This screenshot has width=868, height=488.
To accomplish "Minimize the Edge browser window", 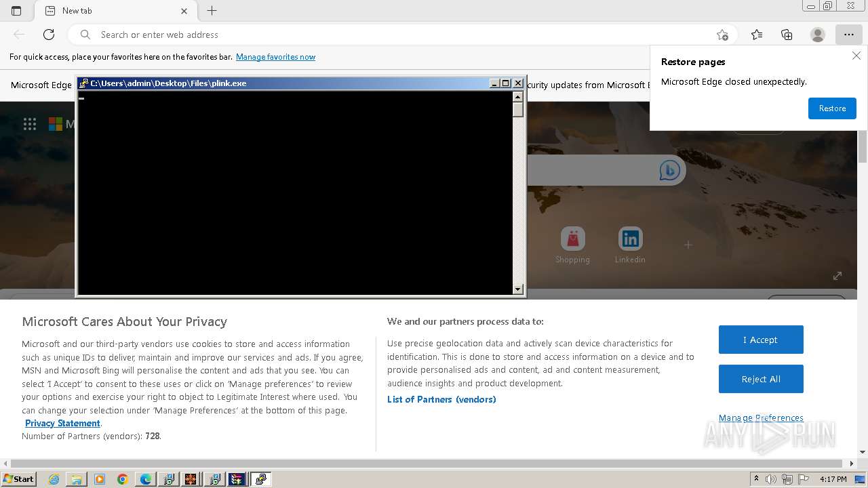I will tap(810, 6).
